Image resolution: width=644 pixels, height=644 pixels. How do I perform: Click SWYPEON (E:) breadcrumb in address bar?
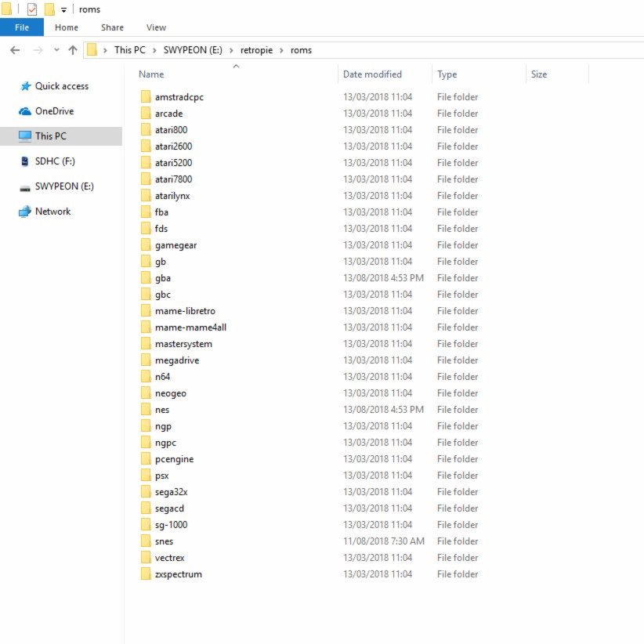pos(193,50)
